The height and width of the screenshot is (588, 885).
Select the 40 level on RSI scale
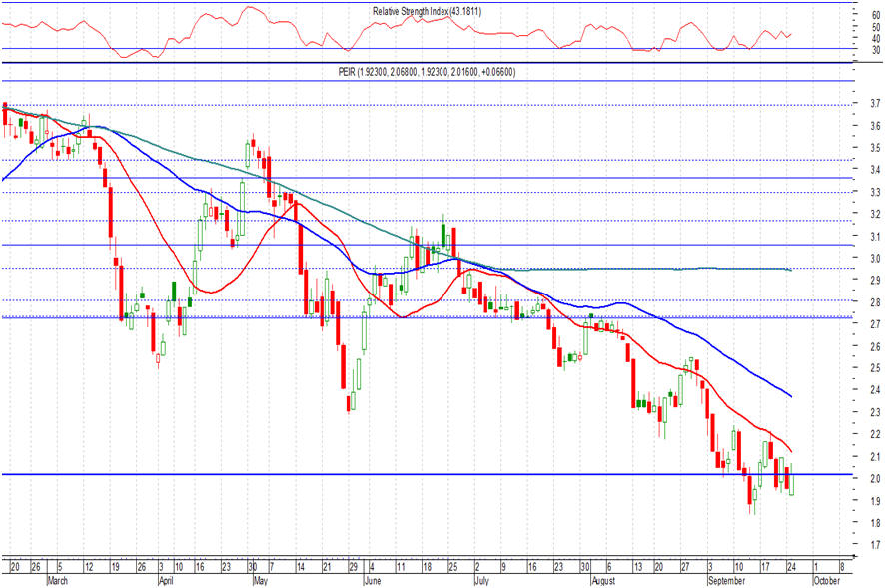[x=876, y=38]
